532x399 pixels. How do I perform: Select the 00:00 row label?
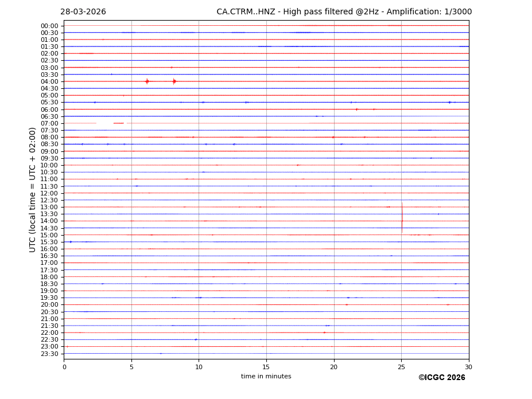49,26
